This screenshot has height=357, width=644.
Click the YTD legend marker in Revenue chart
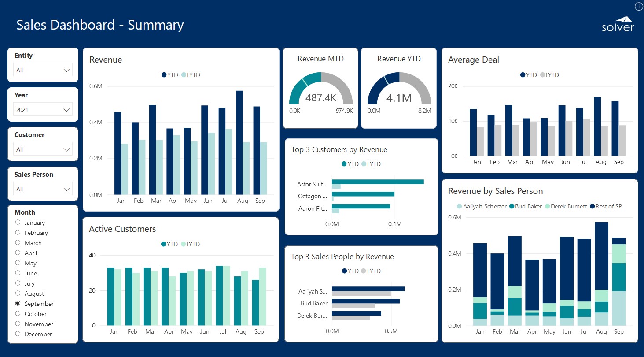point(164,75)
